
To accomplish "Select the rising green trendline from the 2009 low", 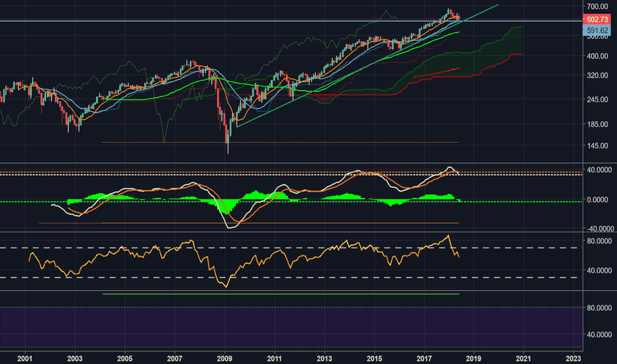I will tap(367, 66).
